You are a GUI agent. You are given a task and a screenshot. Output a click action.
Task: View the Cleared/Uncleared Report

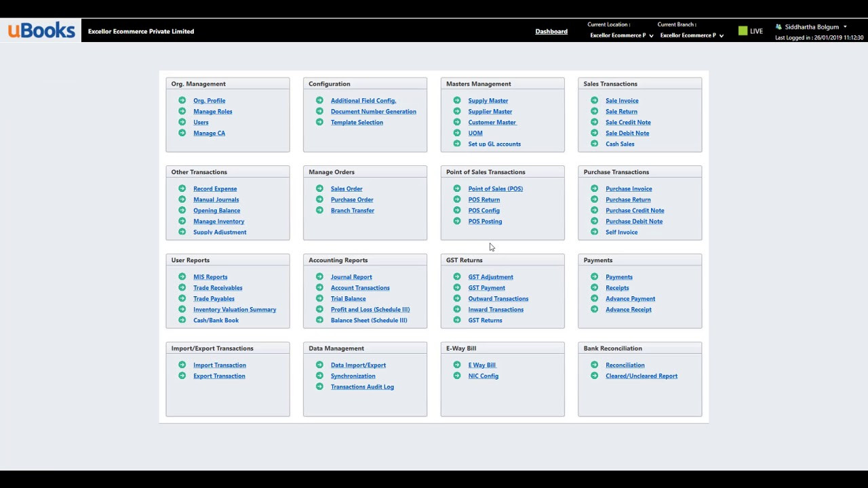click(642, 375)
